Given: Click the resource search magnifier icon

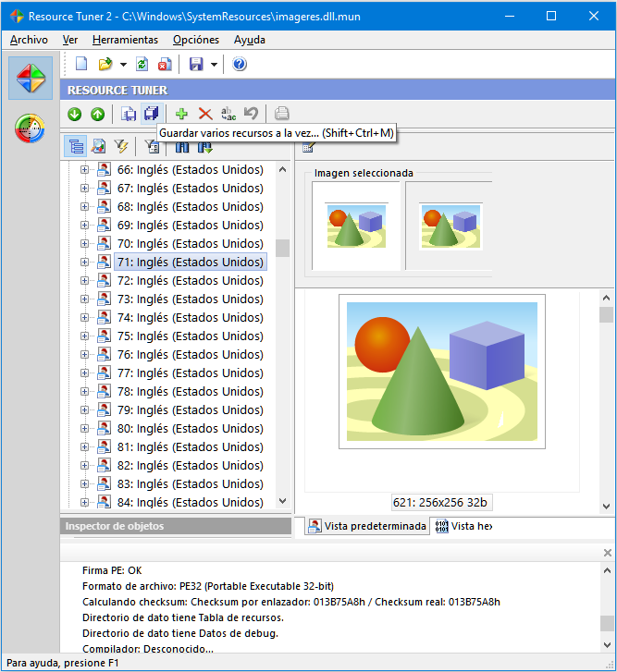Looking at the screenshot, I should (99, 147).
